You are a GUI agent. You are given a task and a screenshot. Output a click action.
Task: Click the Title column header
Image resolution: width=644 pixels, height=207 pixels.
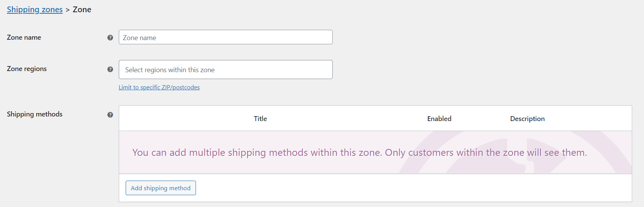tap(261, 119)
